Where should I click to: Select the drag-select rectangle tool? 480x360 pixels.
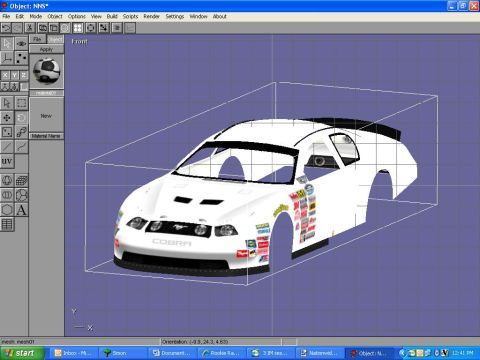(x=21, y=103)
